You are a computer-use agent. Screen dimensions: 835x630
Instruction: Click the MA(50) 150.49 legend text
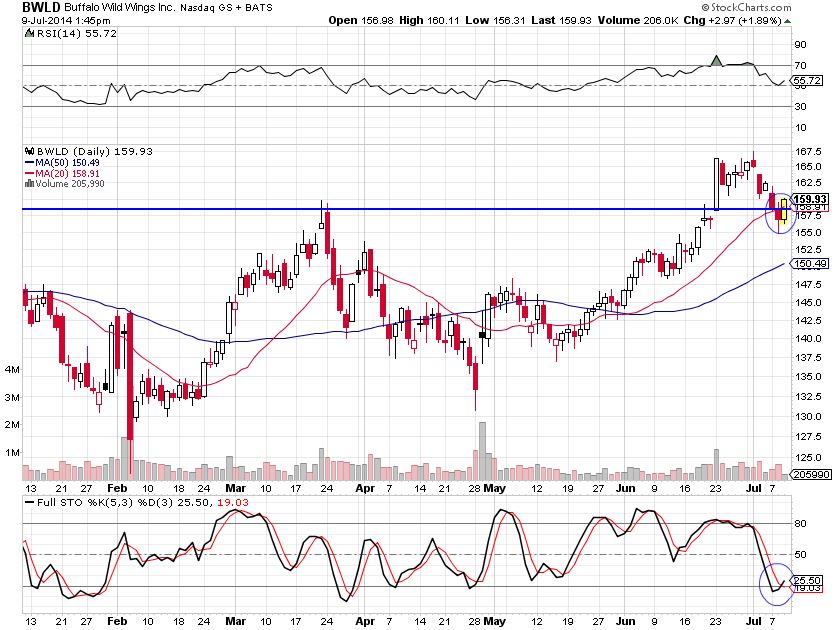[x=67, y=163]
